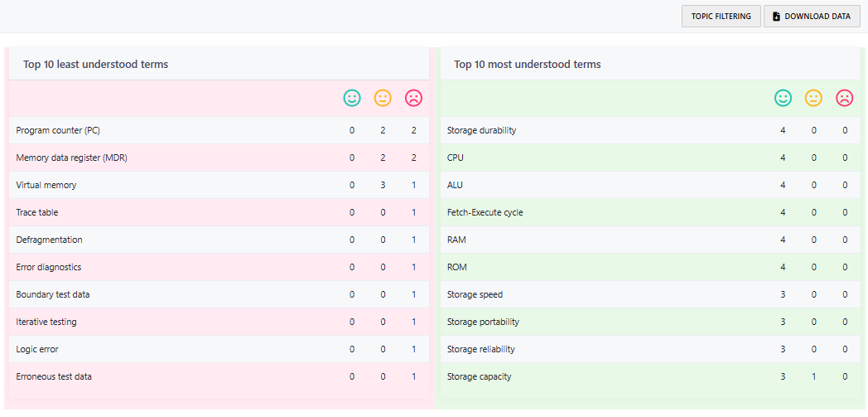This screenshot has width=868, height=417.
Task: Select the Trace table row
Action: coord(37,212)
